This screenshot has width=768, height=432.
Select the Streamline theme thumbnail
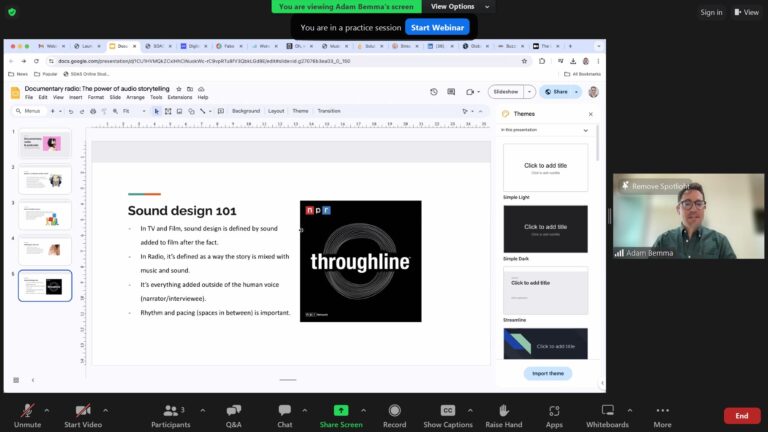pos(546,291)
